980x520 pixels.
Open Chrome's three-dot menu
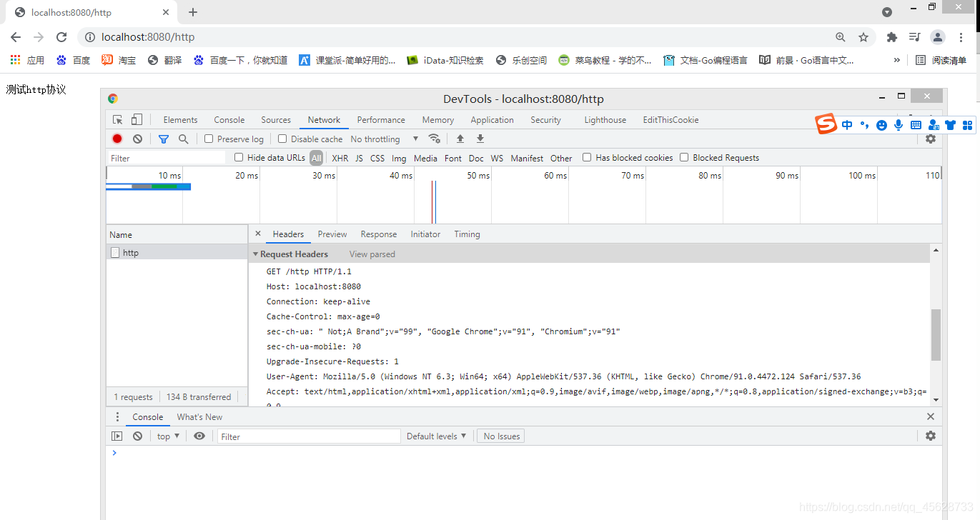click(x=961, y=37)
